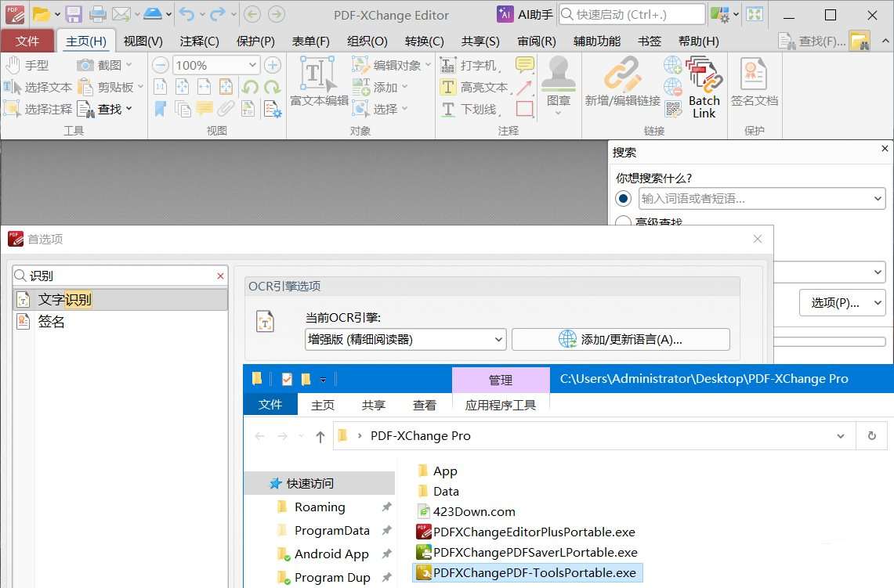Click the zoom out minus button

[161, 66]
